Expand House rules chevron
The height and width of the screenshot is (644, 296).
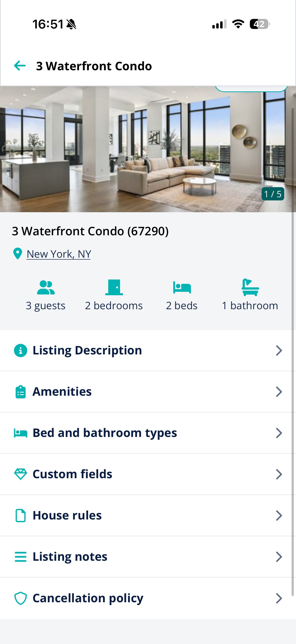click(279, 515)
